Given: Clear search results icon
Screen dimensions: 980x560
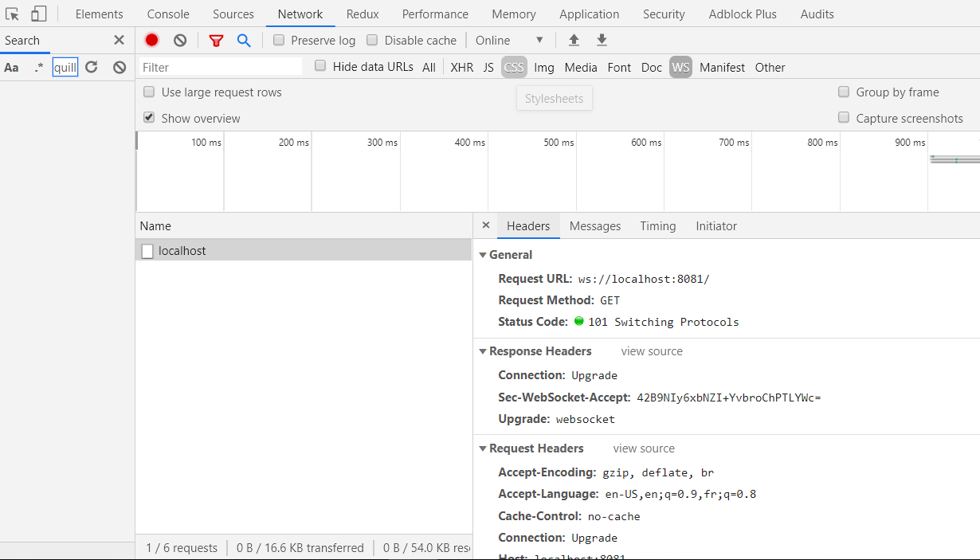Looking at the screenshot, I should (x=120, y=68).
